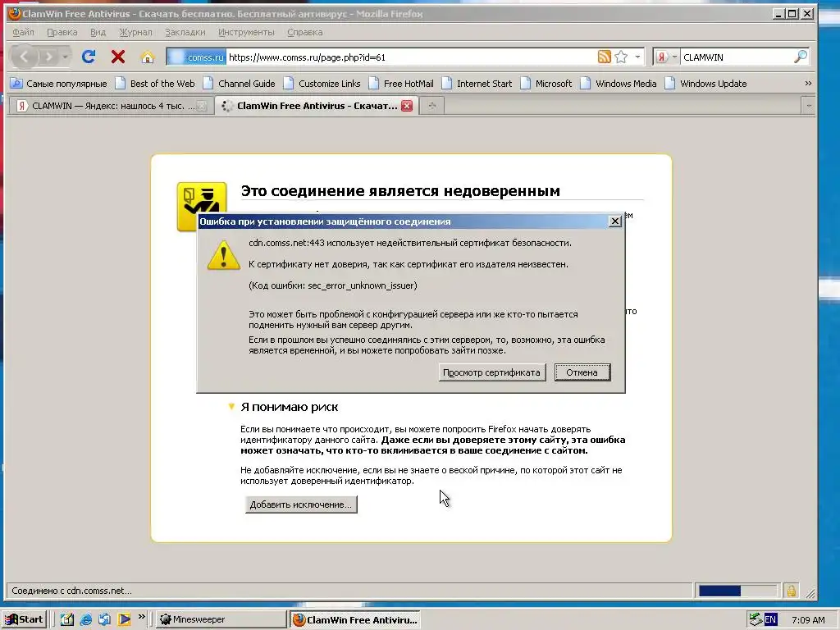This screenshot has height=630, width=840.
Task: Click the EN language indicator
Action: (x=770, y=619)
